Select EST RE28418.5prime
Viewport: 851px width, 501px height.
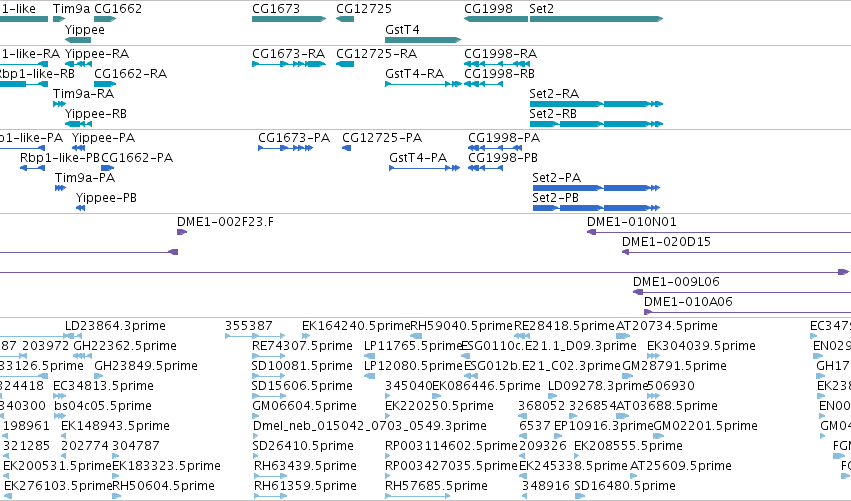click(x=522, y=337)
